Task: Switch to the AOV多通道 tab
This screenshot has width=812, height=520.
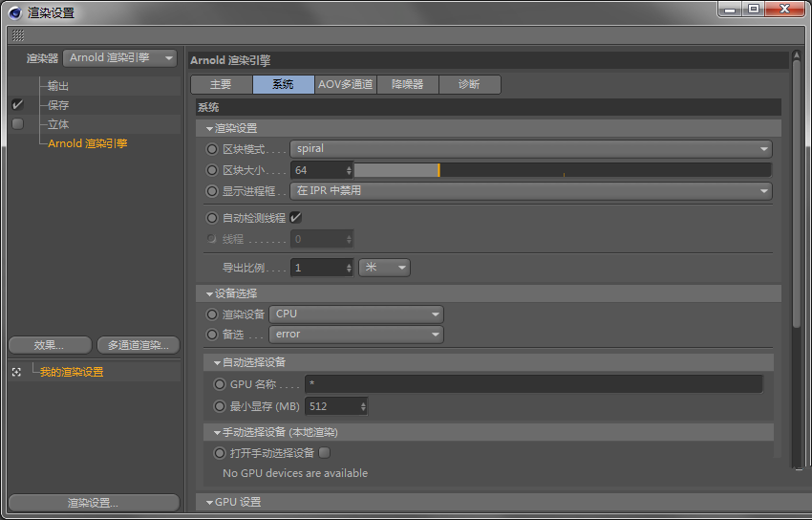Action: click(x=345, y=84)
